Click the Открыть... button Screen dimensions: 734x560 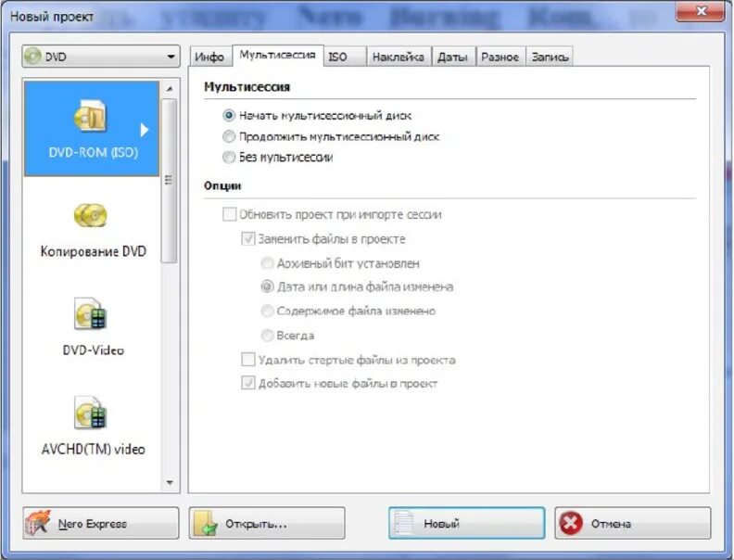coord(267,523)
